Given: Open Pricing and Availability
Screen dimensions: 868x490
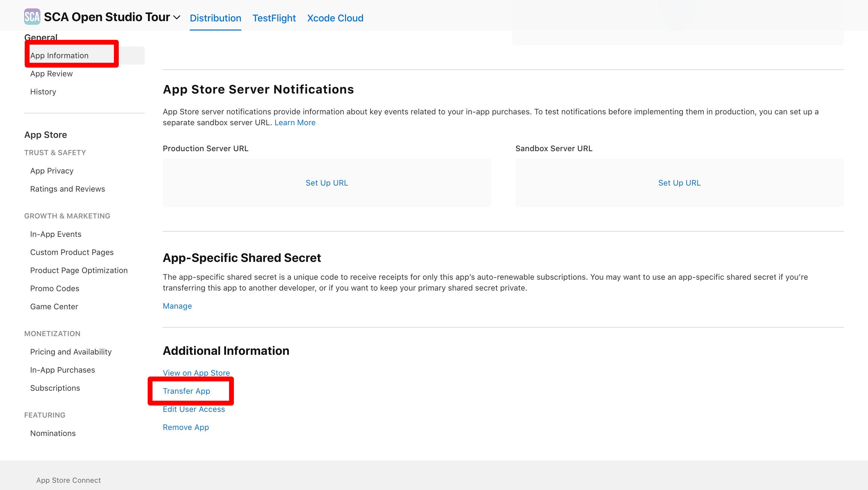Looking at the screenshot, I should pos(71,352).
